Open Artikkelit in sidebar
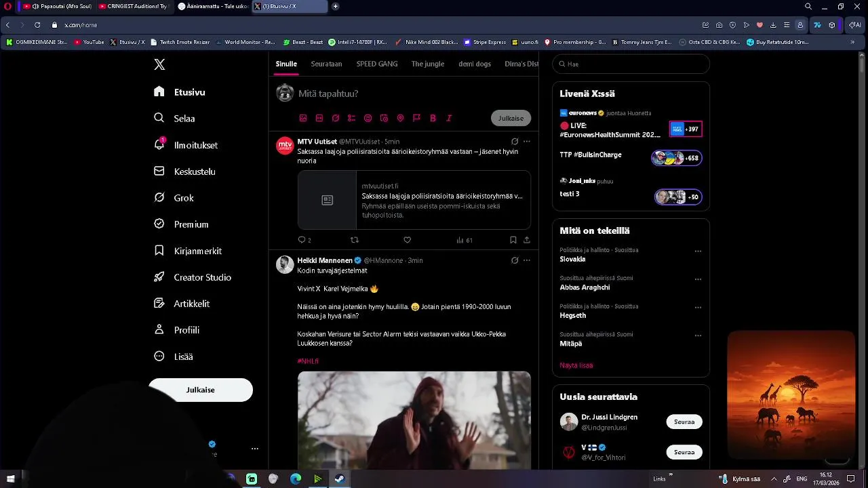 click(182, 304)
